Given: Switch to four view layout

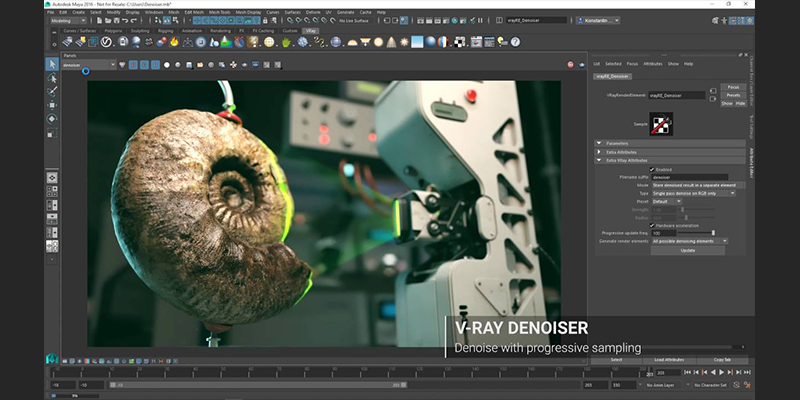Looking at the screenshot, I should click(x=52, y=191).
